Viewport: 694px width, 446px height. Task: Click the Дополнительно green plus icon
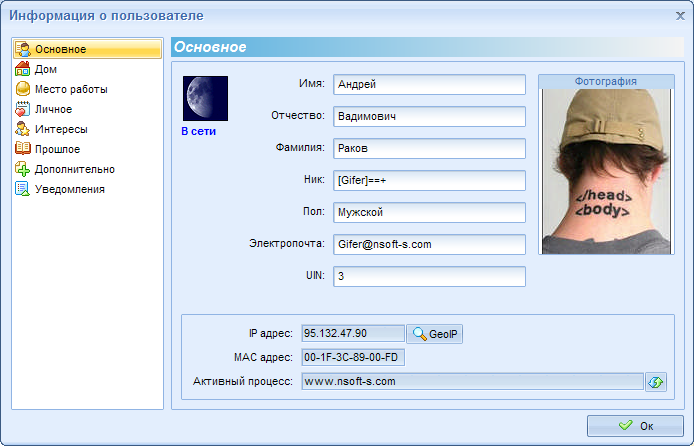click(x=22, y=169)
